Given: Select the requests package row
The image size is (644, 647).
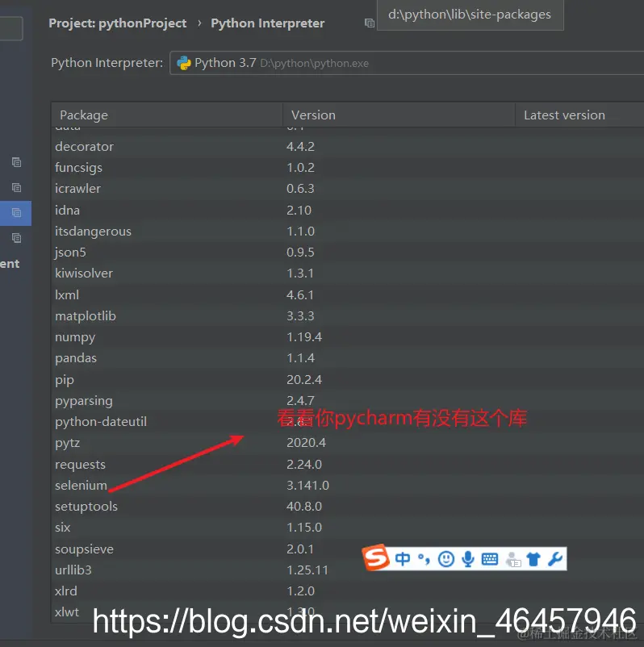Looking at the screenshot, I should pos(348,464).
